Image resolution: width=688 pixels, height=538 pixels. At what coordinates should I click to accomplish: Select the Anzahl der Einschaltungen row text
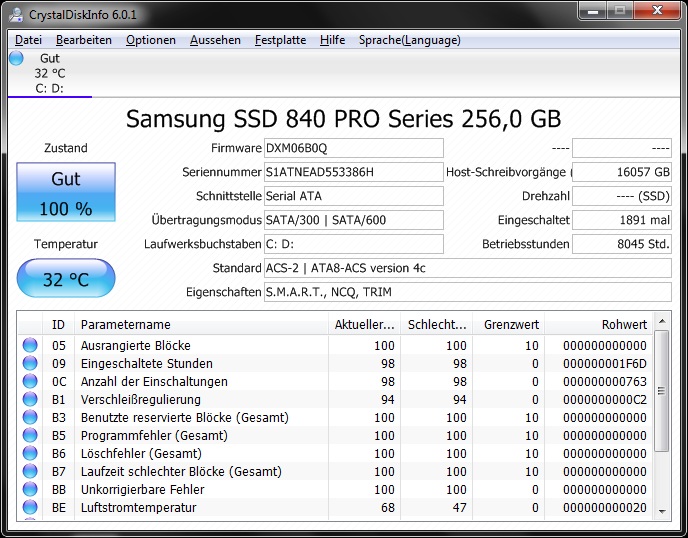pos(154,381)
